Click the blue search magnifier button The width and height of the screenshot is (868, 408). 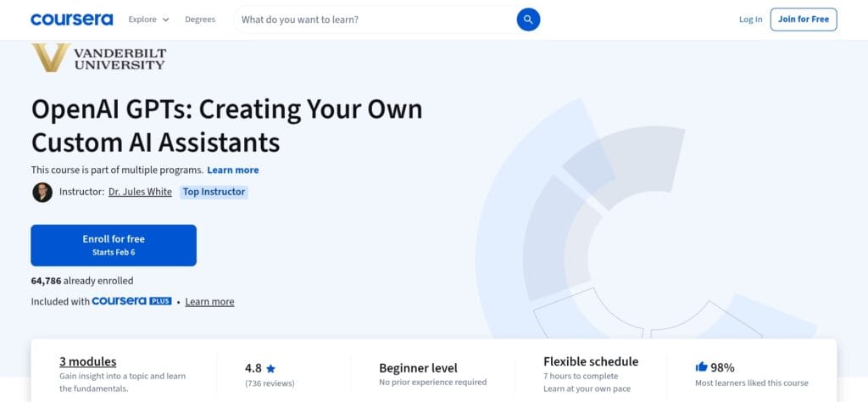click(528, 20)
